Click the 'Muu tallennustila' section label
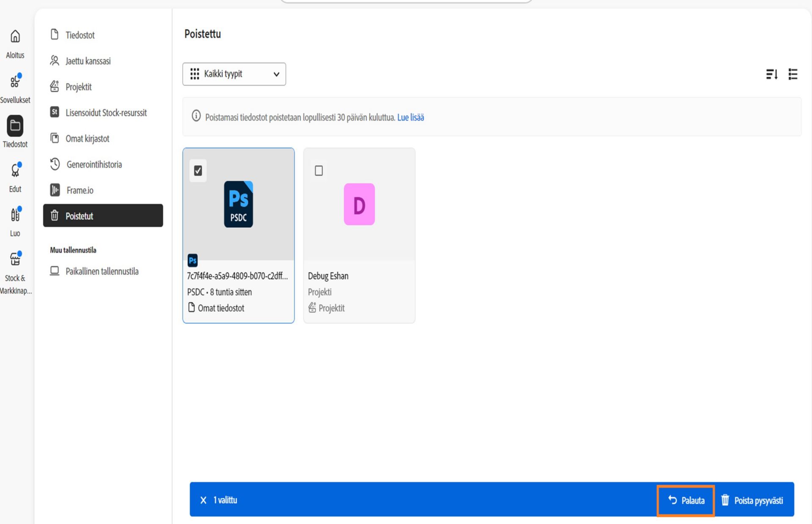The image size is (812, 524). click(x=73, y=250)
